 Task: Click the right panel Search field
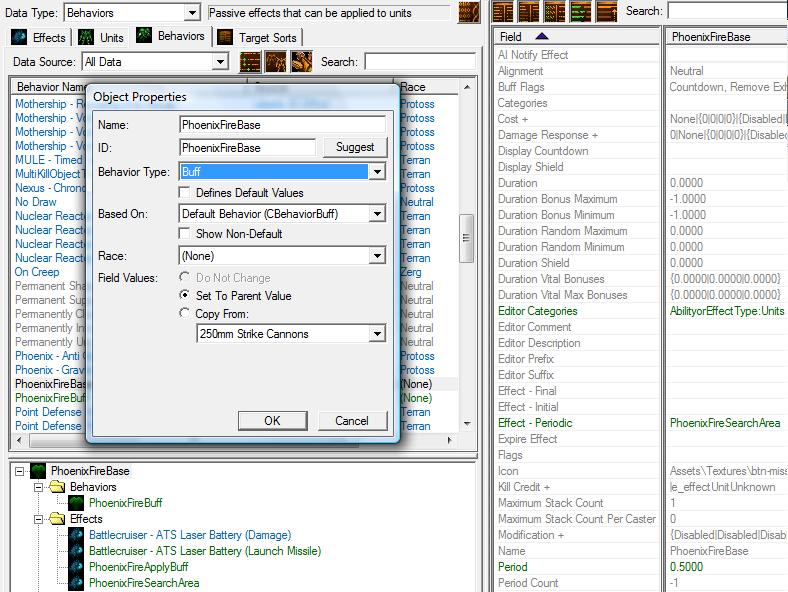(x=728, y=11)
